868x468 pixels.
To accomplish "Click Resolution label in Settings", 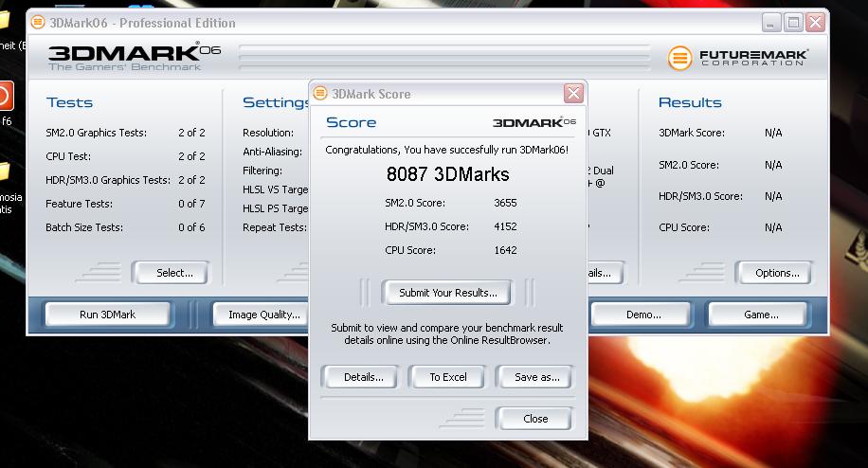I will coord(268,133).
